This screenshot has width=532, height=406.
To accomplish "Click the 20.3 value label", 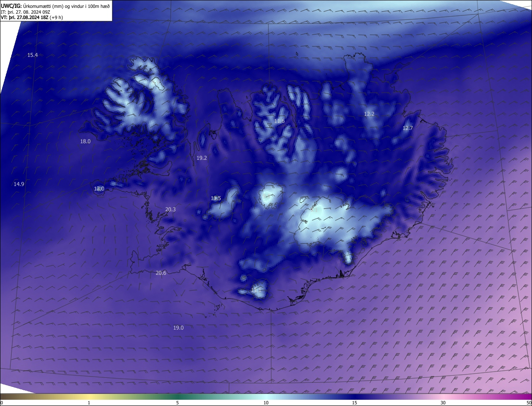I will (x=170, y=209).
